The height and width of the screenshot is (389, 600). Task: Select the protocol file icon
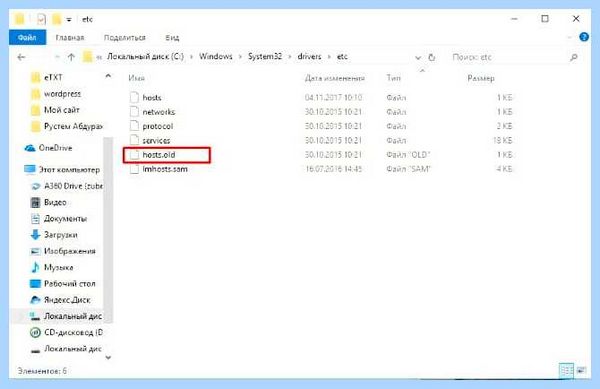pyautogui.click(x=134, y=126)
